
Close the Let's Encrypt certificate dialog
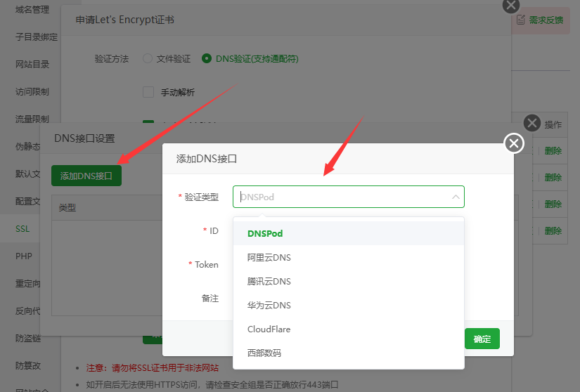pyautogui.click(x=511, y=5)
